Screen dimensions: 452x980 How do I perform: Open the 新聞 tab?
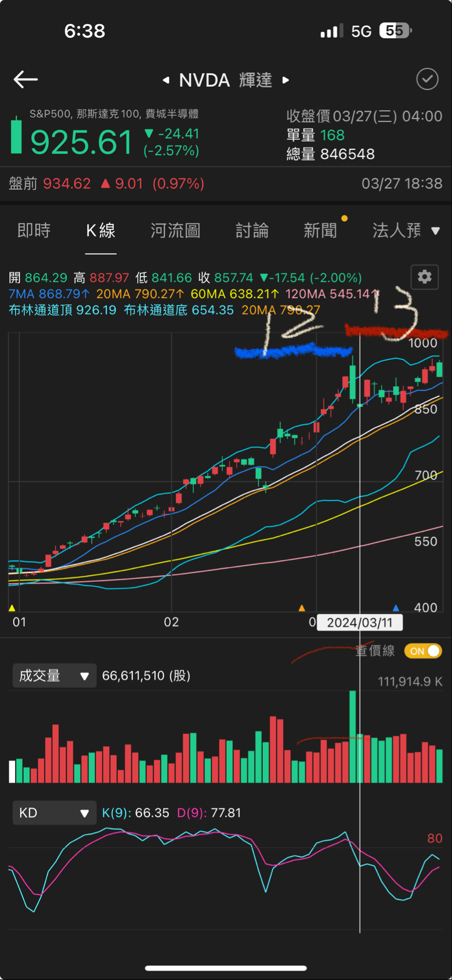321,231
